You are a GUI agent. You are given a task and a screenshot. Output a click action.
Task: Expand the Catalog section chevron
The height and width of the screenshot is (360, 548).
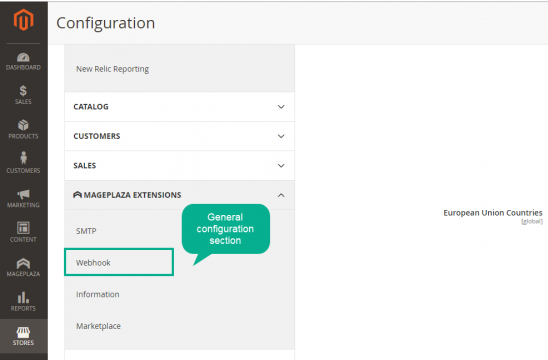click(x=281, y=107)
